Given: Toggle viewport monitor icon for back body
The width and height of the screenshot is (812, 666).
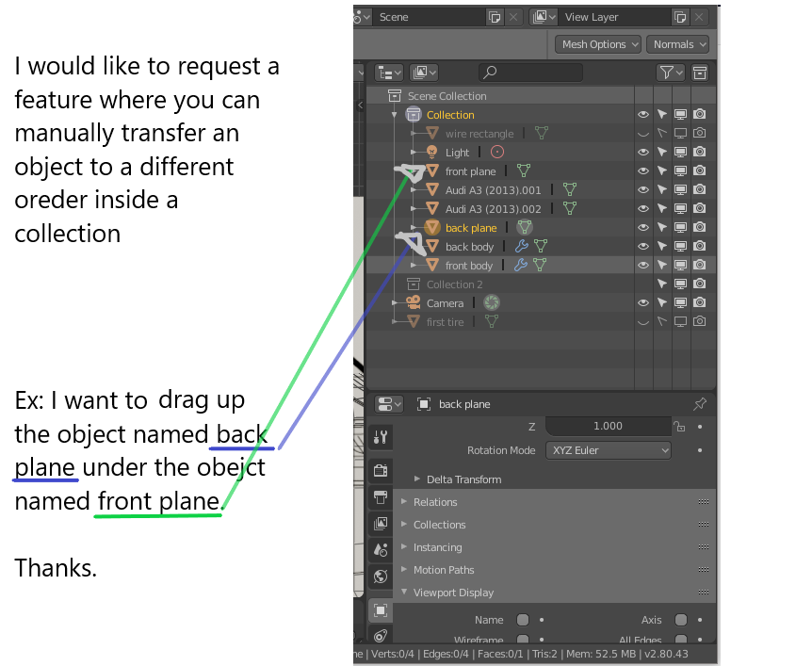Looking at the screenshot, I should 680,246.
